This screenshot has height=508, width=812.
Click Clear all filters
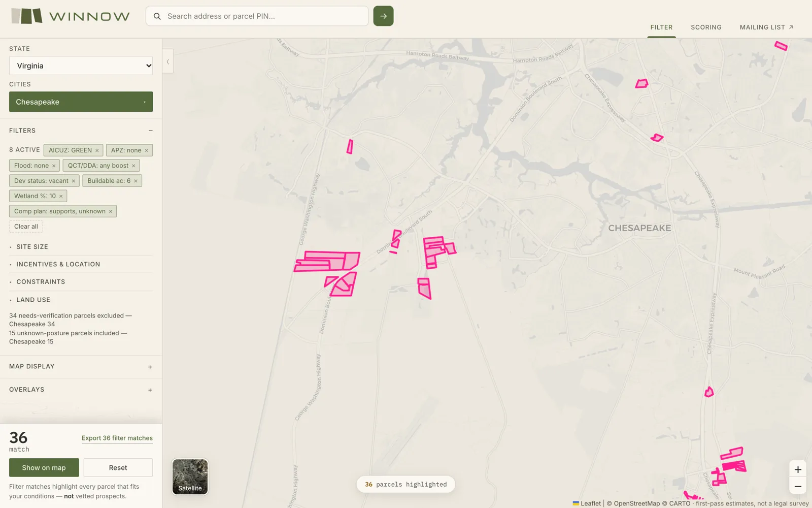point(26,227)
